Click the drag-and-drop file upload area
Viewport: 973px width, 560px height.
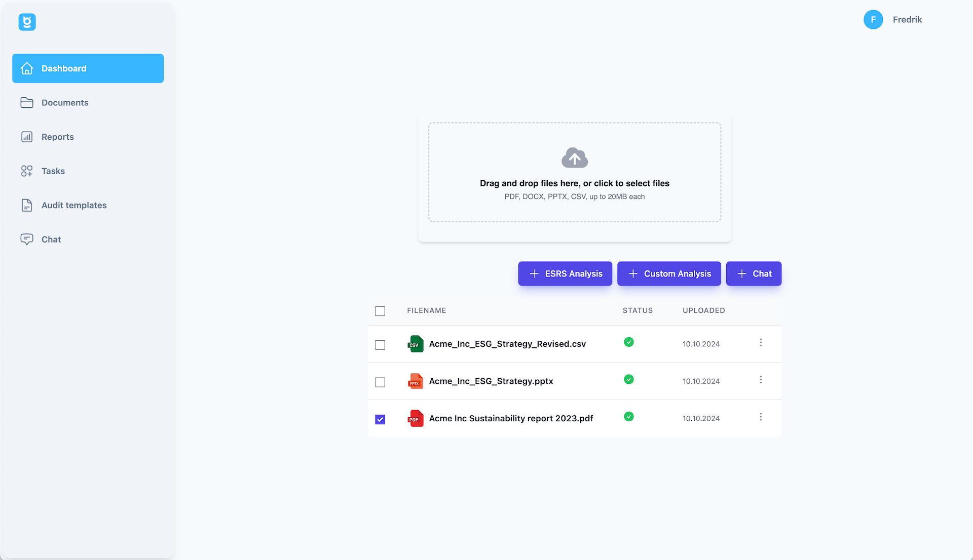coord(574,172)
